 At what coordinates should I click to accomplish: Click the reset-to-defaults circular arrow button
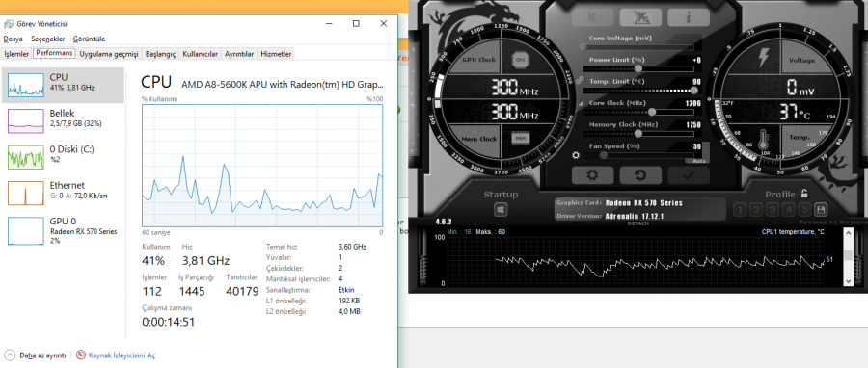[640, 175]
